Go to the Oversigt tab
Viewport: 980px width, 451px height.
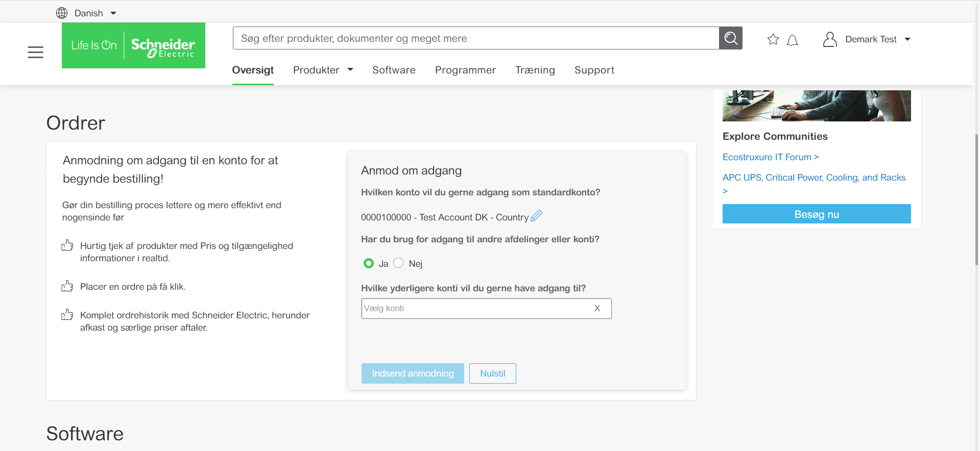point(253,70)
